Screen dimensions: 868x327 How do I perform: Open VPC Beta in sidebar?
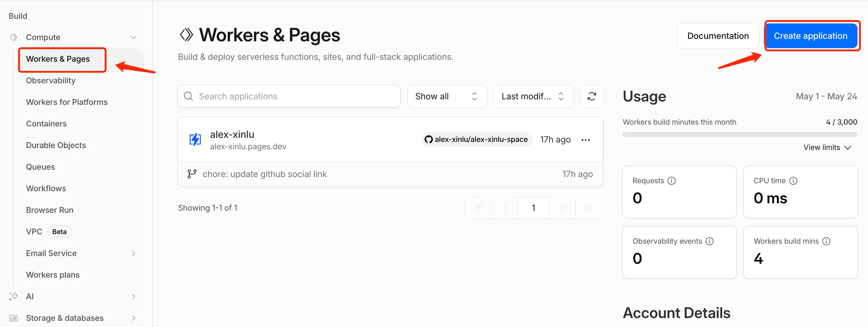pos(48,231)
